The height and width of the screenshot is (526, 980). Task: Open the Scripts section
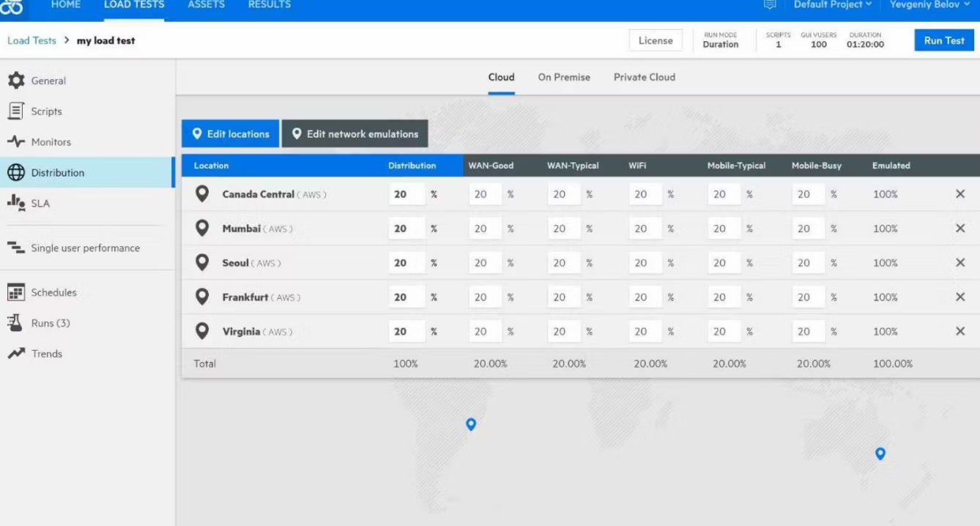(x=47, y=111)
